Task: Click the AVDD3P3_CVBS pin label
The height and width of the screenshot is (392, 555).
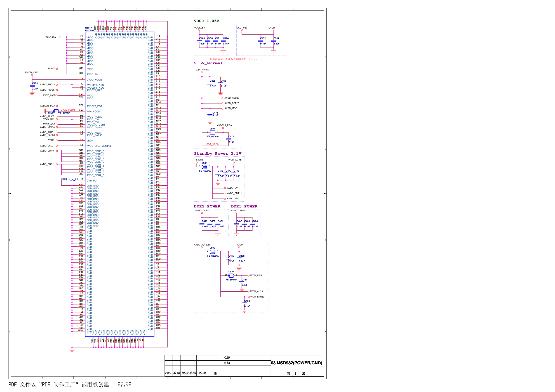Action: click(96, 125)
